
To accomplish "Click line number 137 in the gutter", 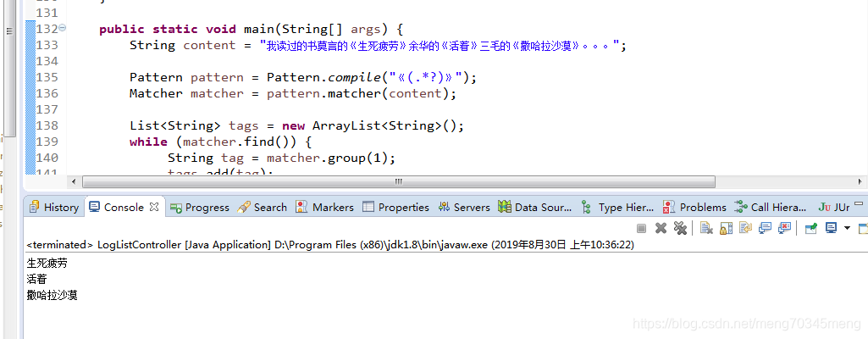I will pos(47,109).
